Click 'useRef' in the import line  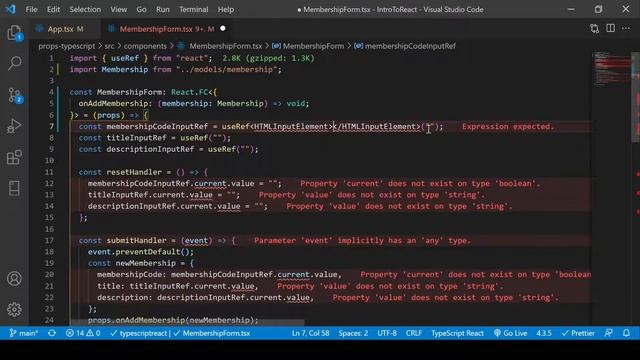124,58
